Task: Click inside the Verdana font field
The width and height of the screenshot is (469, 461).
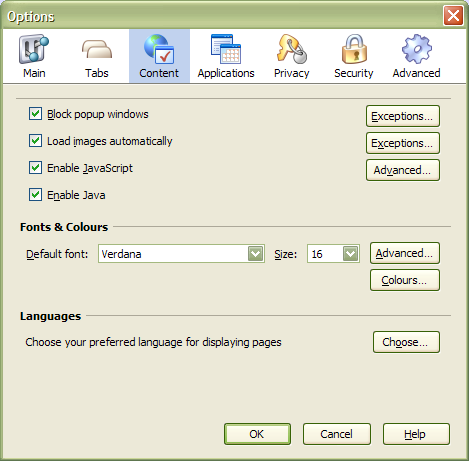Action: point(173,254)
